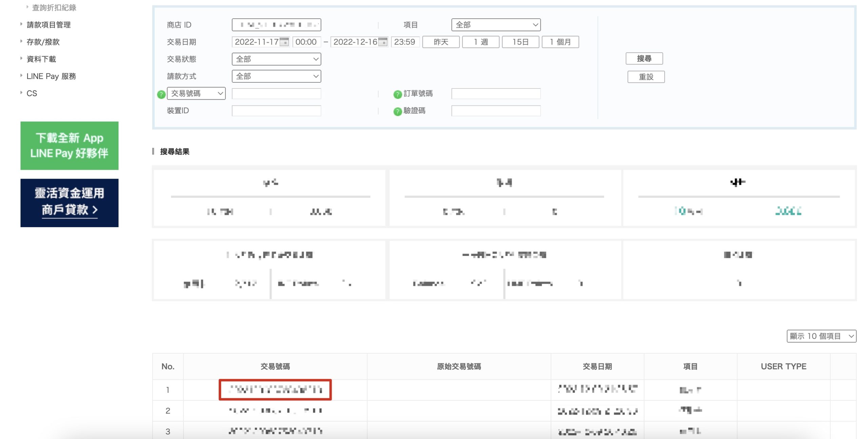Image resolution: width=868 pixels, height=439 pixels.
Task: Open the 交易狀態 dropdown
Action: [x=276, y=59]
